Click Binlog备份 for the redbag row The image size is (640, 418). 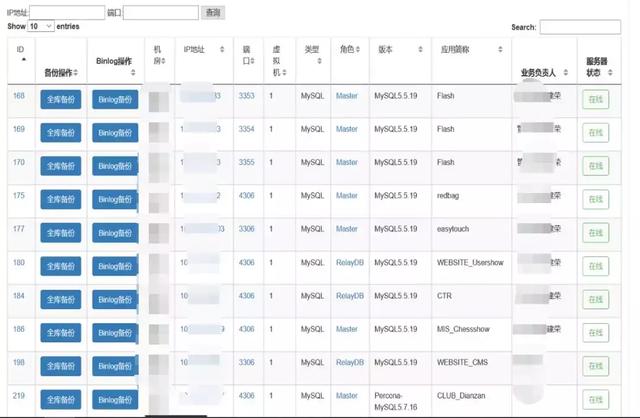click(x=114, y=199)
